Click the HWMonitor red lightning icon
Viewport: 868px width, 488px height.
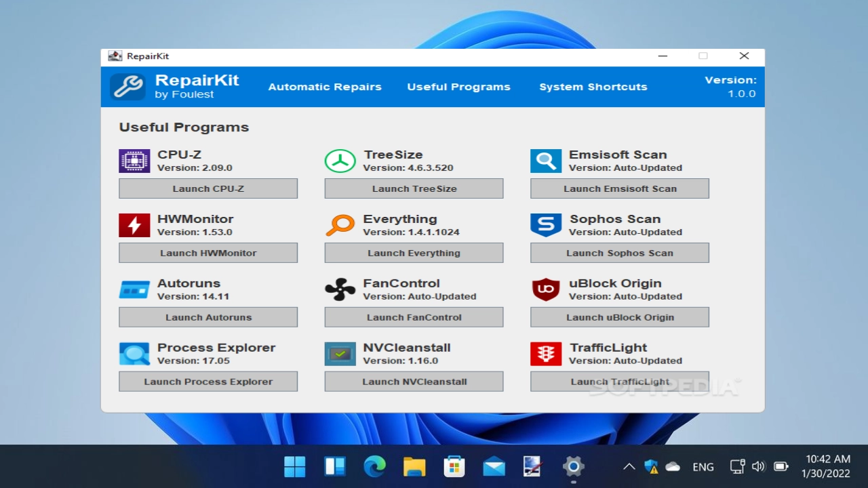coord(134,225)
